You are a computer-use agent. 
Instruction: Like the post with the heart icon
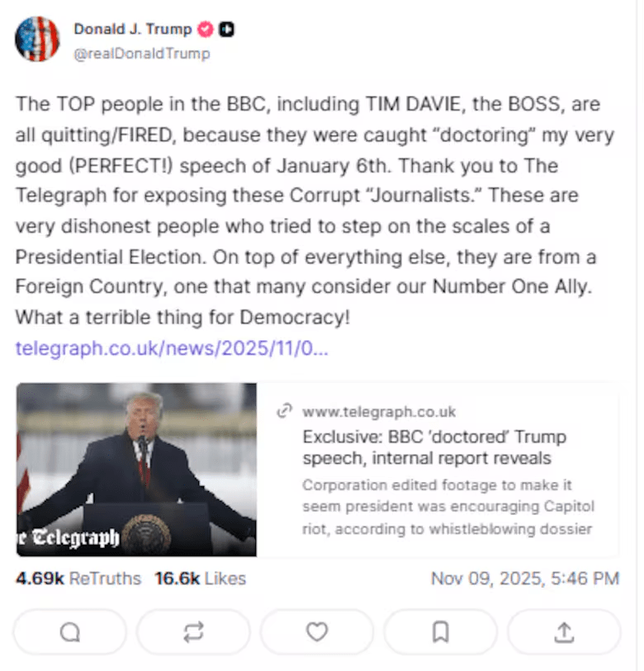317,632
